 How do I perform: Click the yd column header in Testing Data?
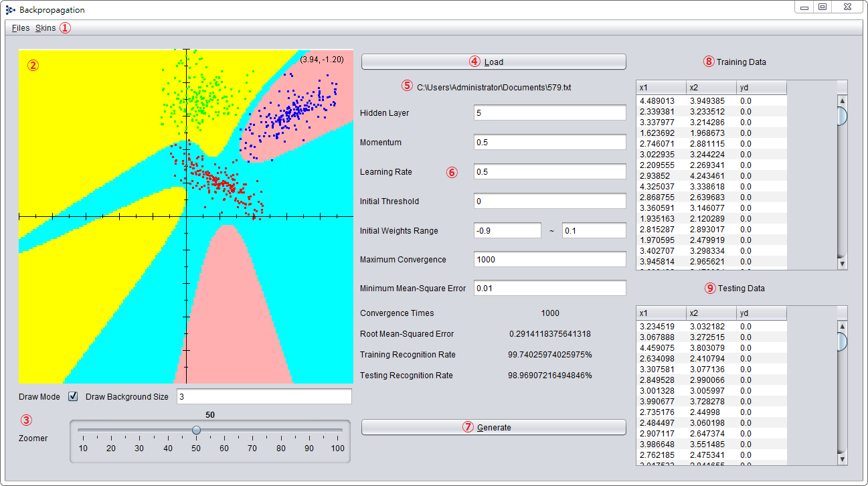[762, 313]
